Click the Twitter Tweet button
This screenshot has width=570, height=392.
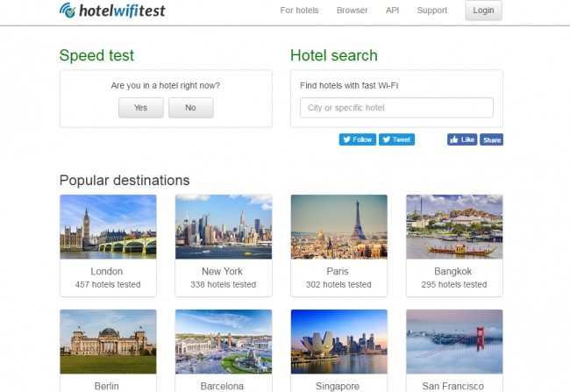[396, 139]
